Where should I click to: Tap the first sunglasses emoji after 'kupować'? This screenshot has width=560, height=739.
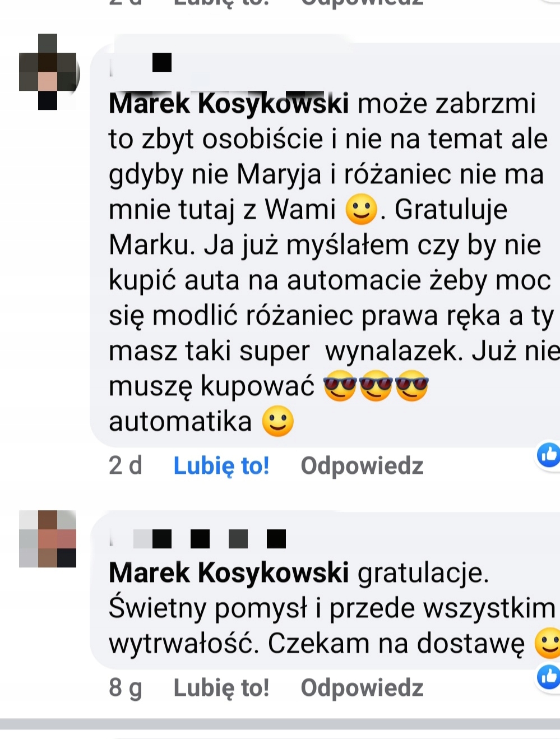[340, 387]
